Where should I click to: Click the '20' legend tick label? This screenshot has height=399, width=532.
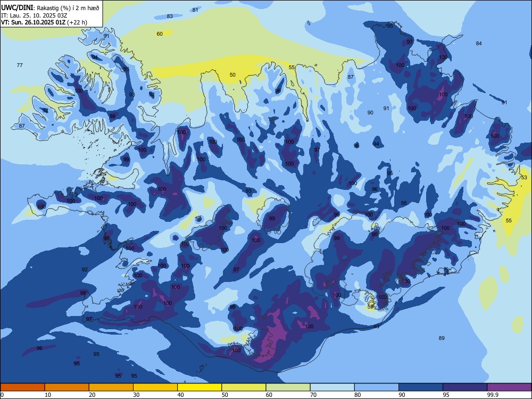tap(92, 395)
